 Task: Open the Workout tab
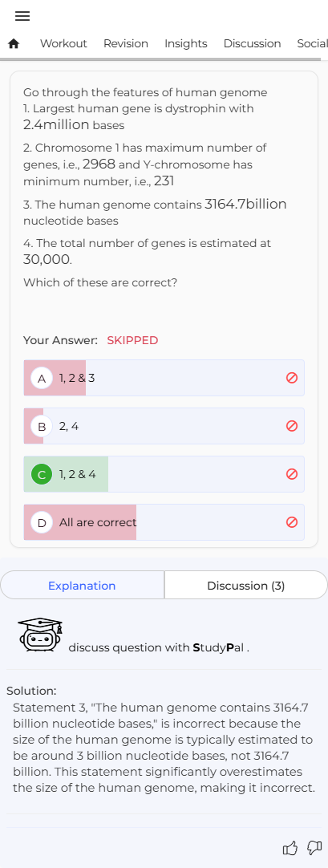pos(63,44)
